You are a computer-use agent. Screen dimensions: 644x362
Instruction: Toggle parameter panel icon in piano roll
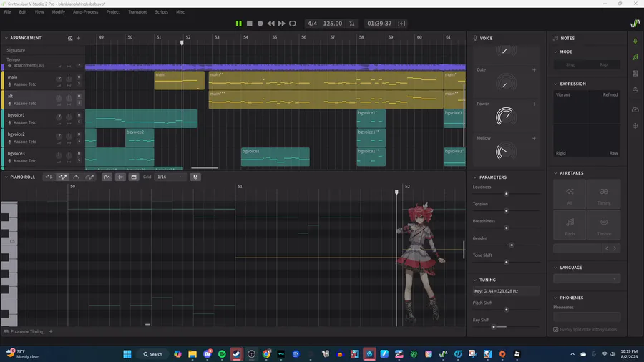[x=134, y=177]
